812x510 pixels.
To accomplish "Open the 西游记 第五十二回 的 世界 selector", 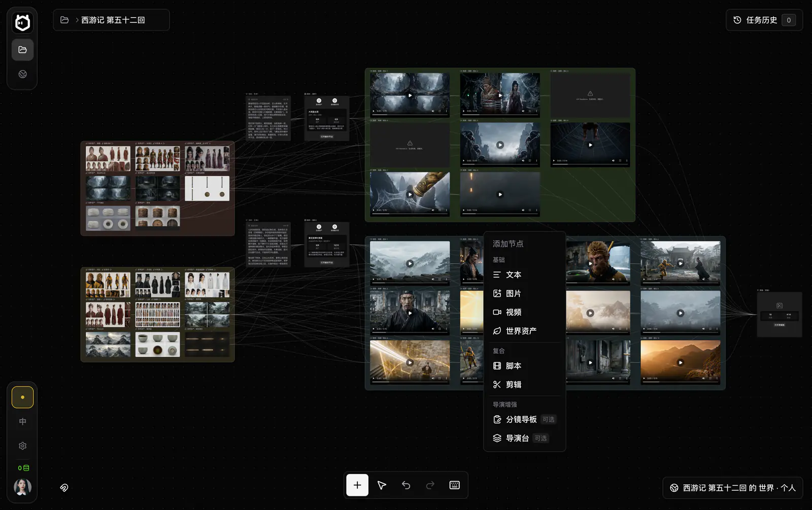I will point(733,488).
